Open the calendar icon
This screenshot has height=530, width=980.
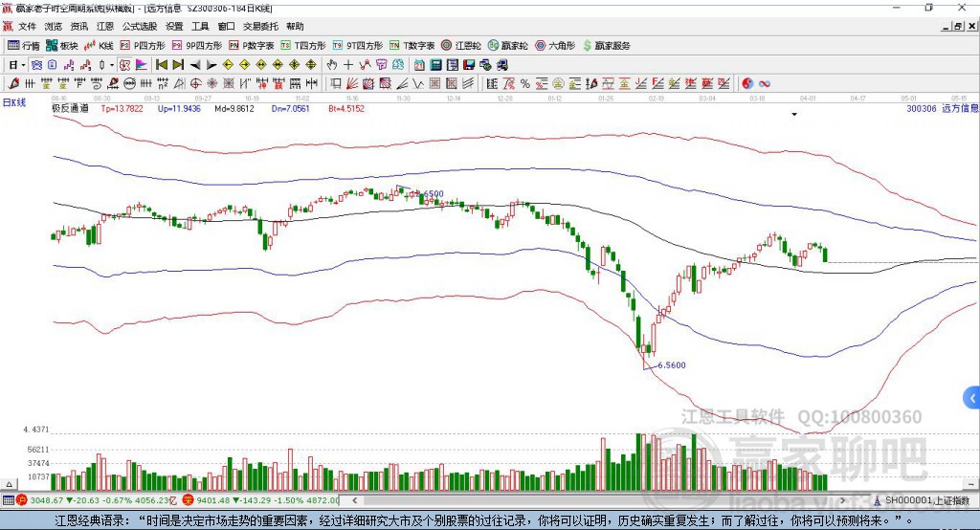click(x=419, y=65)
